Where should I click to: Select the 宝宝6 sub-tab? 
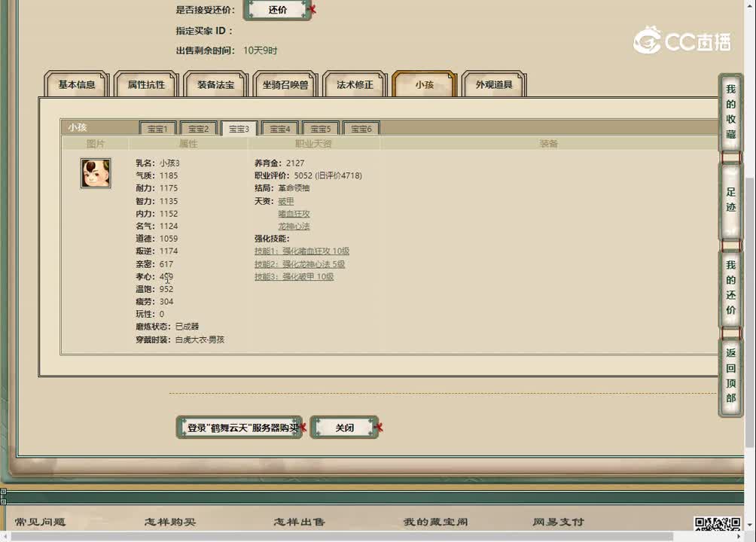point(361,129)
